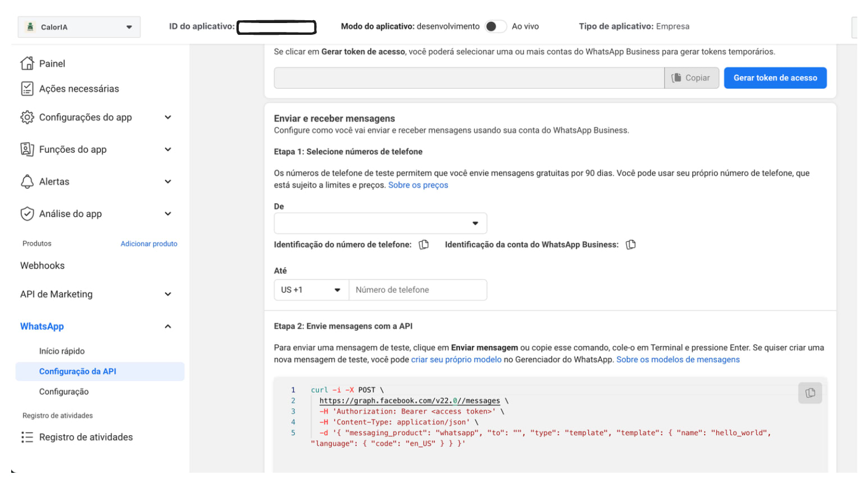The image size is (868, 484).
Task: Click the ID do aplicativo field
Action: (x=276, y=27)
